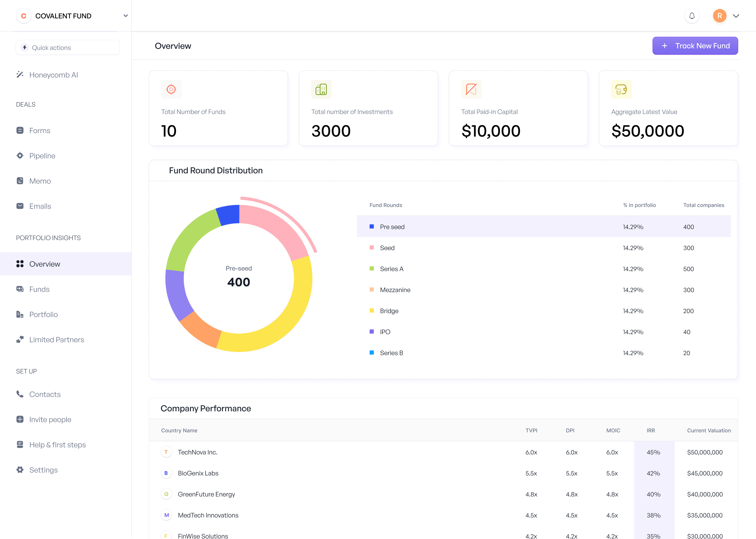This screenshot has height=539, width=756.
Task: Open the Memo page
Action: pos(40,181)
